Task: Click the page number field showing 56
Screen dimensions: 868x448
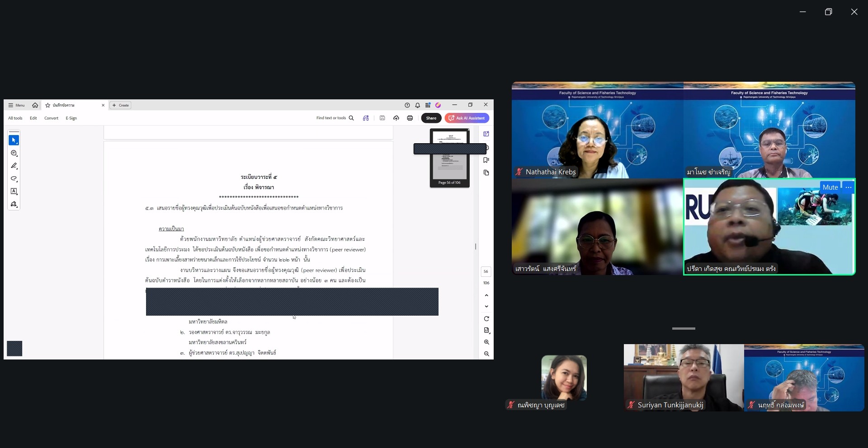Action: 486,271
